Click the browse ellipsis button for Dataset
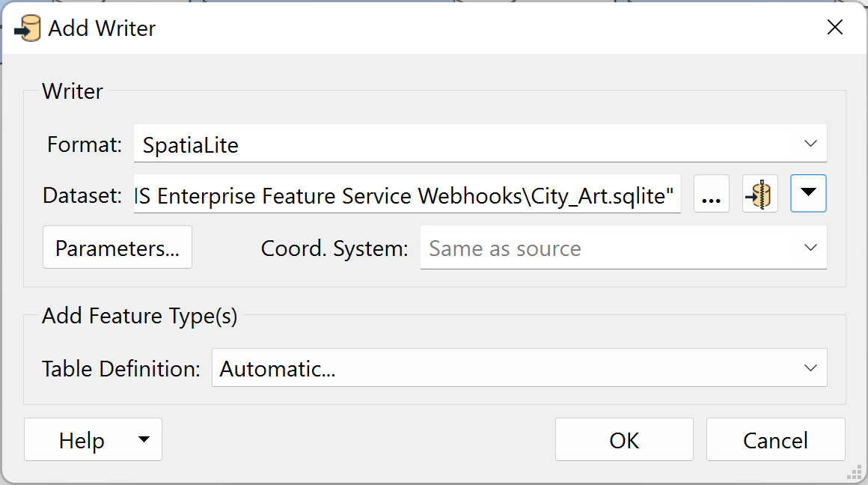Image resolution: width=868 pixels, height=485 pixels. tap(711, 193)
